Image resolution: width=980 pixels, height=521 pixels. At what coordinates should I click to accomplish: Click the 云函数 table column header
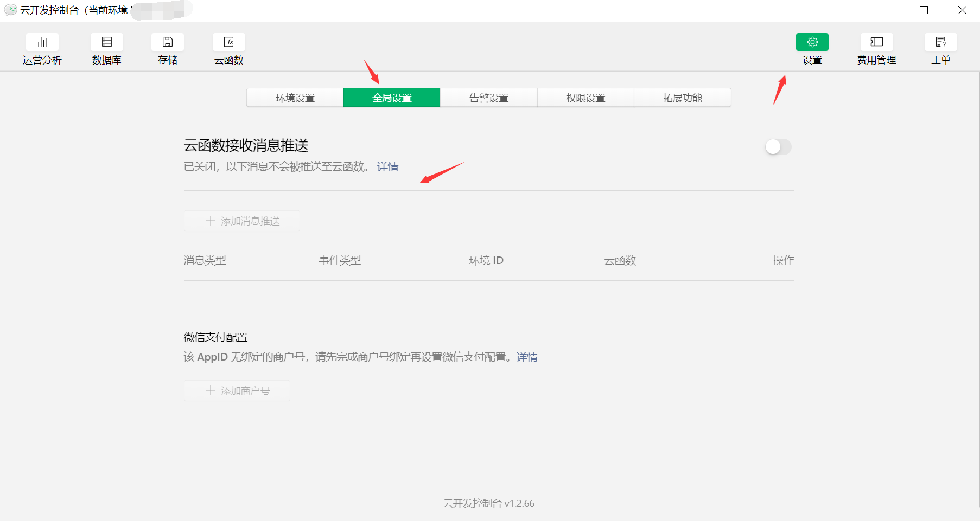620,261
